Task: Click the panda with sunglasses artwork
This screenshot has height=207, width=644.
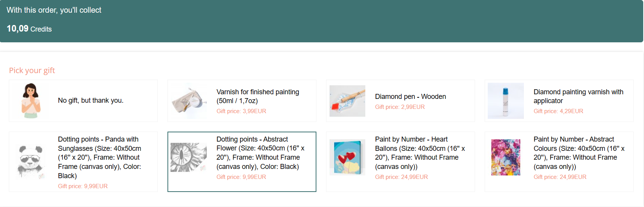Action: pyautogui.click(x=30, y=162)
